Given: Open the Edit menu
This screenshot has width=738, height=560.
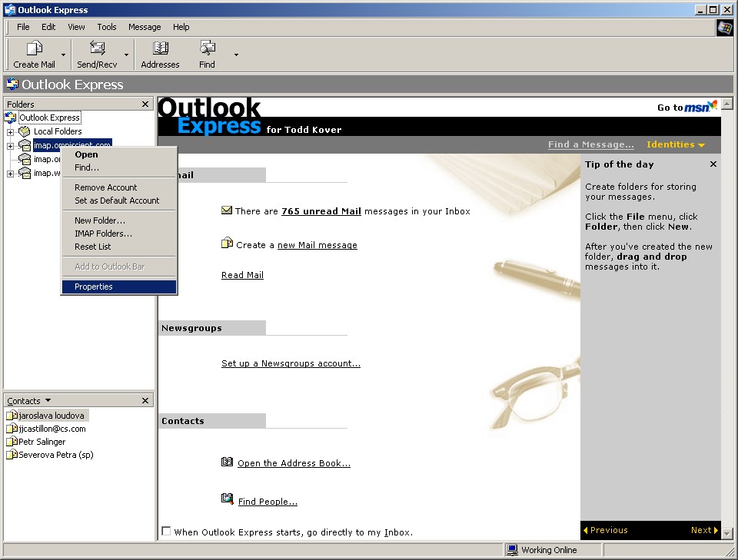Looking at the screenshot, I should tap(48, 27).
